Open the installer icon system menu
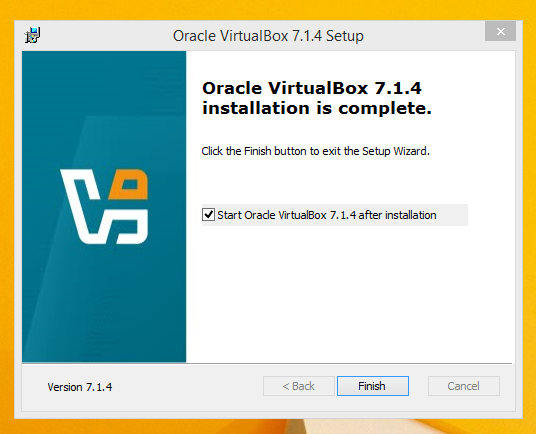 33,35
